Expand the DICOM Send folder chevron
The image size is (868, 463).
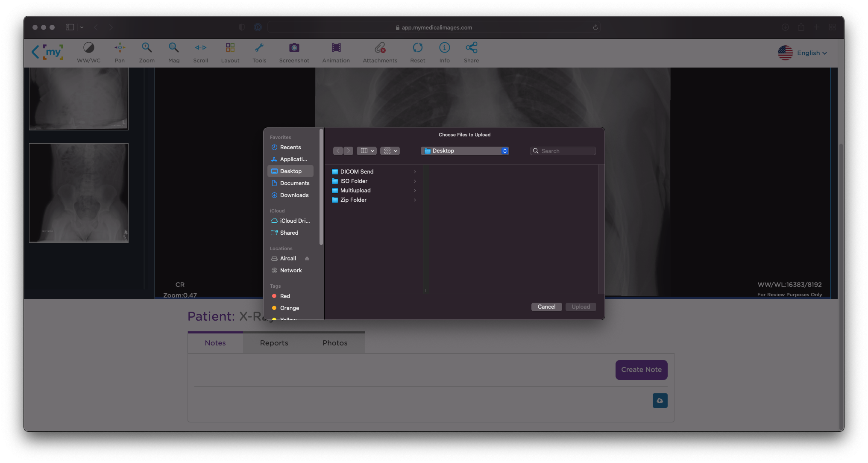click(415, 172)
